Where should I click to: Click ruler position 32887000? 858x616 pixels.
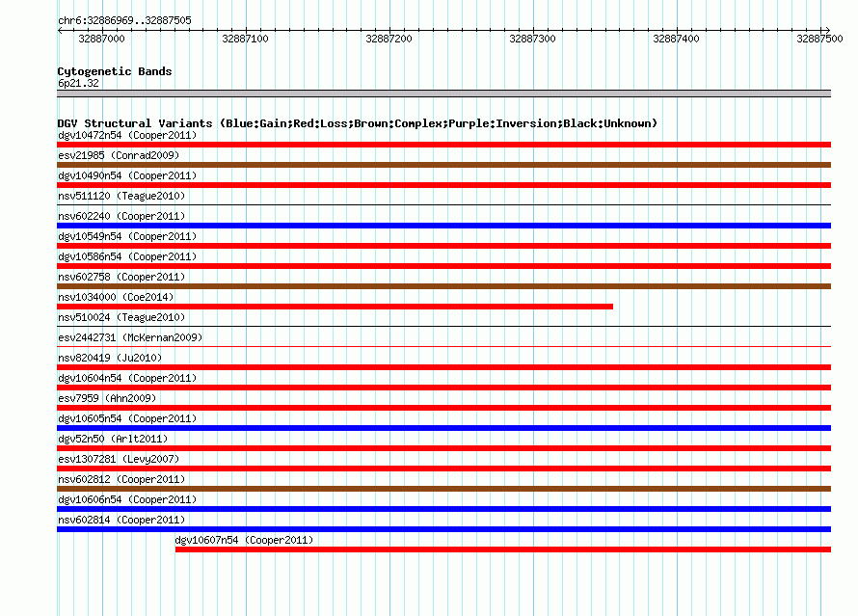(102, 39)
